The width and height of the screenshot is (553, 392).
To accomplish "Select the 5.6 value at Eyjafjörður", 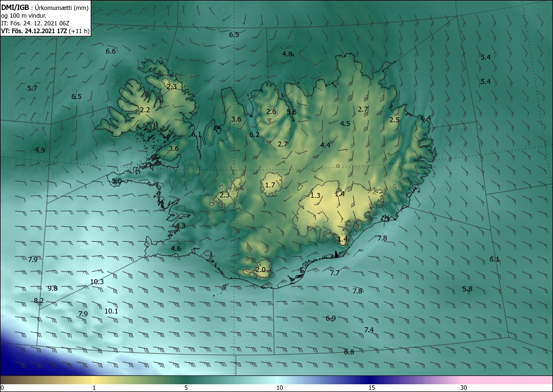I will (291, 112).
